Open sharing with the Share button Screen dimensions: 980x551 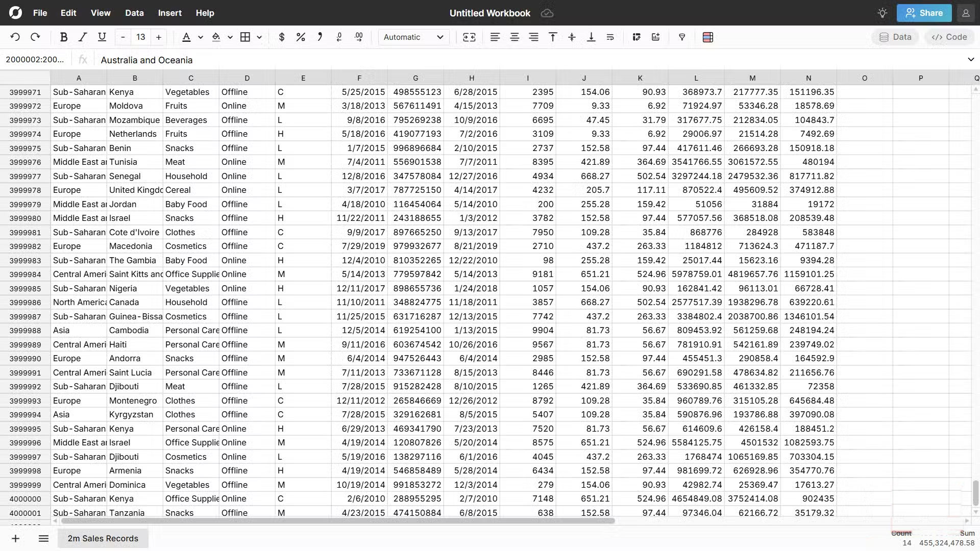coord(924,13)
